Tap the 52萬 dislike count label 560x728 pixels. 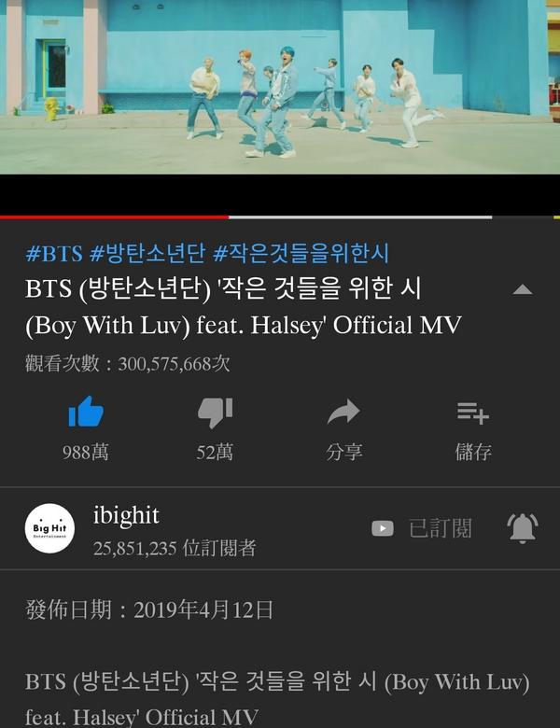pos(215,452)
